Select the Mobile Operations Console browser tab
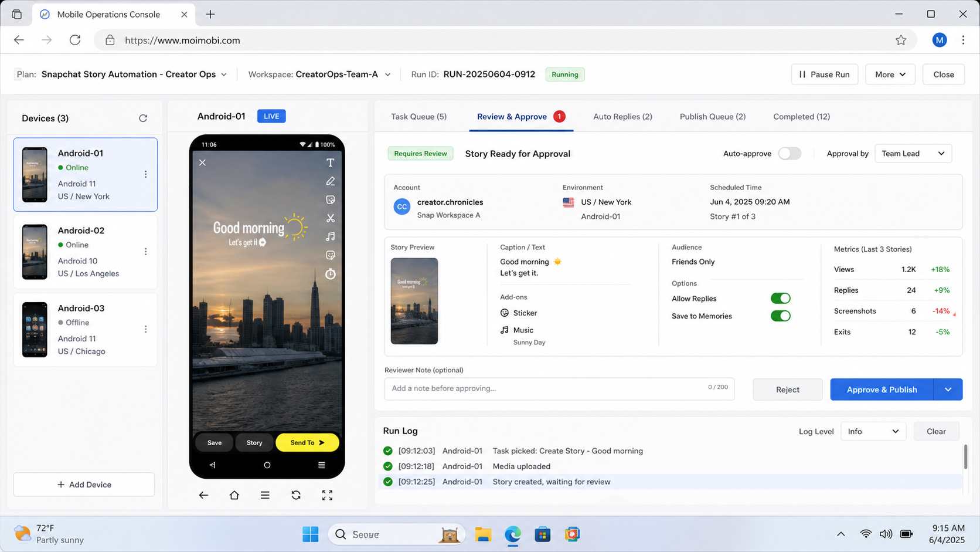Screen dimensions: 980x552 tap(113, 15)
